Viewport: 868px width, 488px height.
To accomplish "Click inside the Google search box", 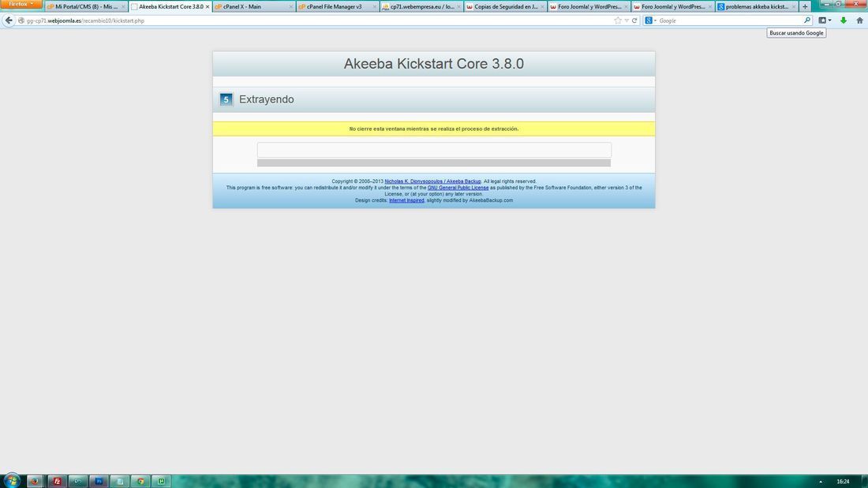I will 730,20.
